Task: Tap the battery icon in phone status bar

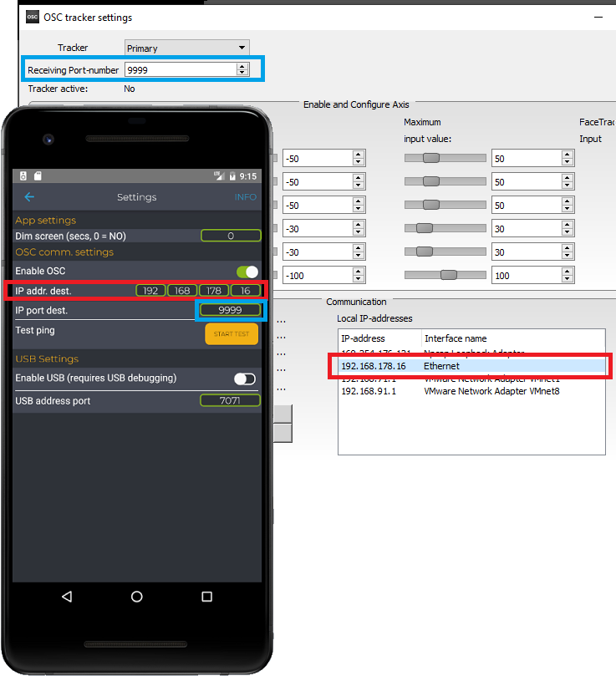Action: (x=232, y=176)
